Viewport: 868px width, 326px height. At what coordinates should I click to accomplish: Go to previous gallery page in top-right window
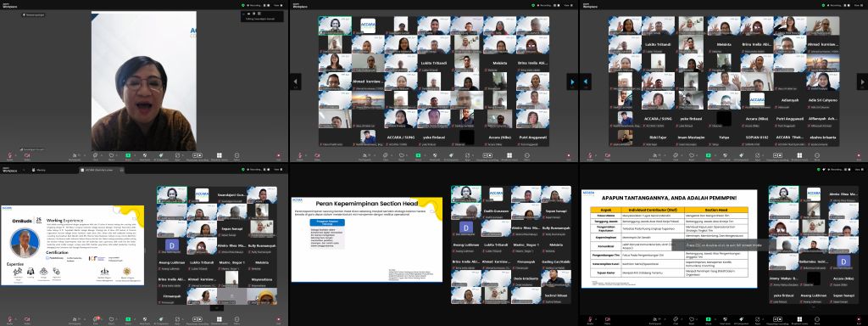pyautogui.click(x=586, y=81)
